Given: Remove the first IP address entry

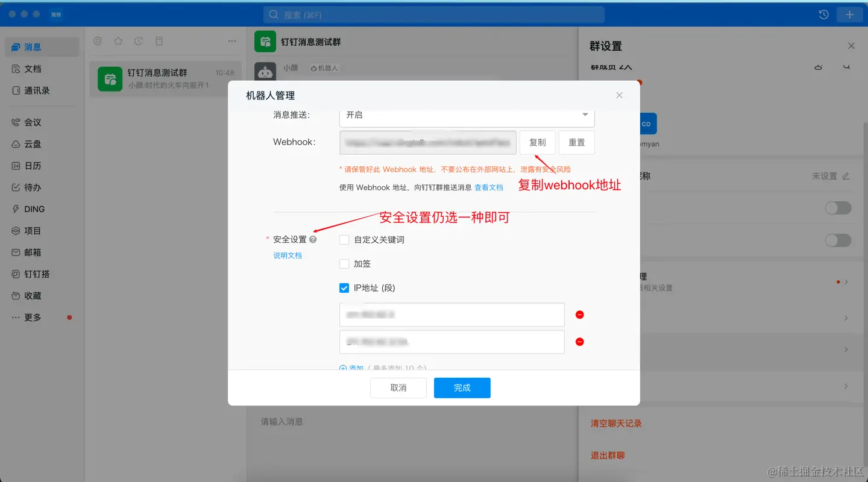Looking at the screenshot, I should pos(580,315).
